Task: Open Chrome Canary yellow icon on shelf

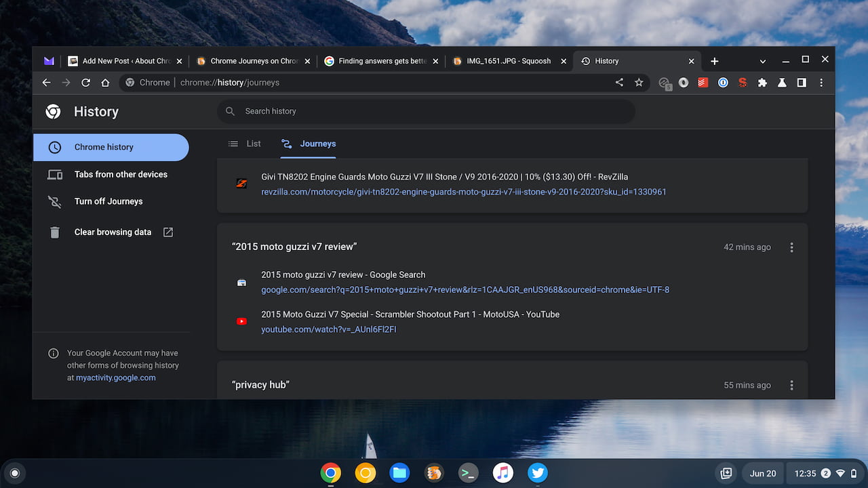Action: (366, 472)
